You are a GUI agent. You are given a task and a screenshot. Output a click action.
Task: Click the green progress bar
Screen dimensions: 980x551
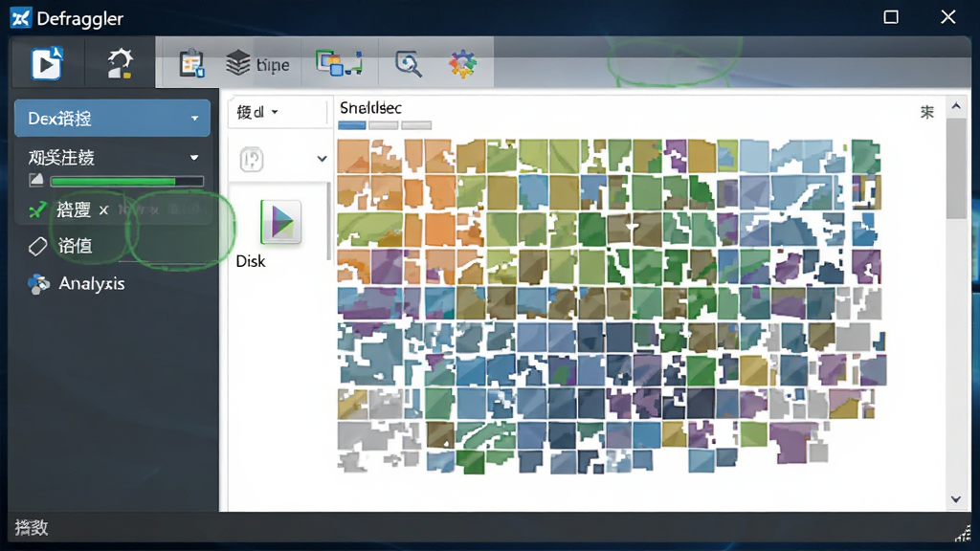click(x=127, y=181)
